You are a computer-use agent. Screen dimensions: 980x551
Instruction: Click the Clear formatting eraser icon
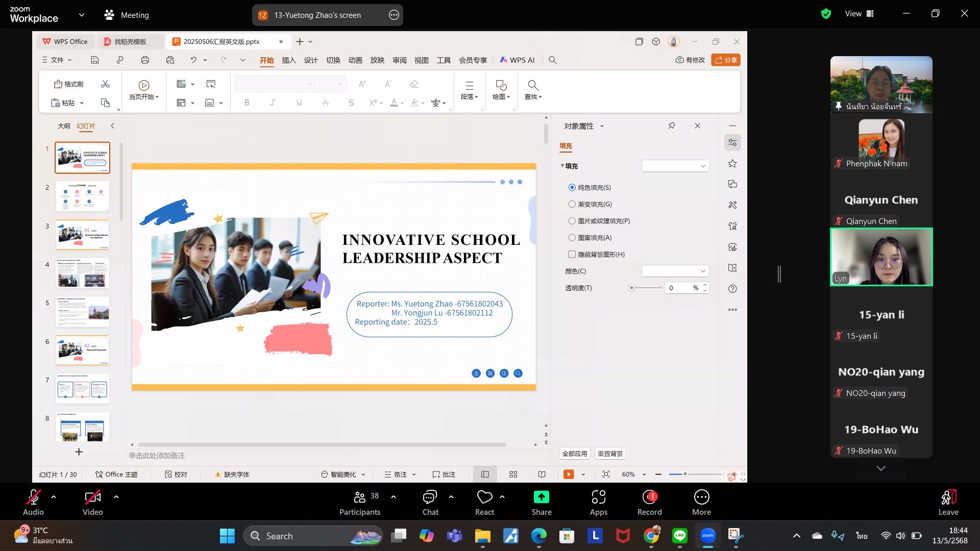414,84
